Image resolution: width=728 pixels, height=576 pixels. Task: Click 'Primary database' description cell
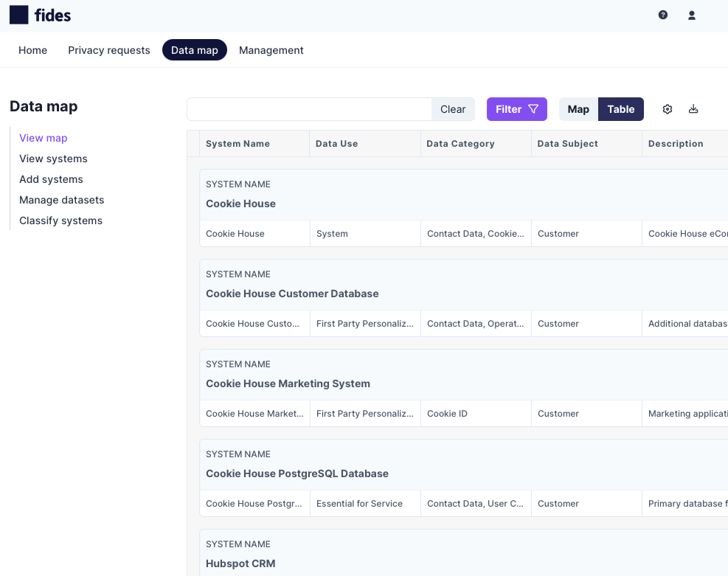[x=685, y=504]
